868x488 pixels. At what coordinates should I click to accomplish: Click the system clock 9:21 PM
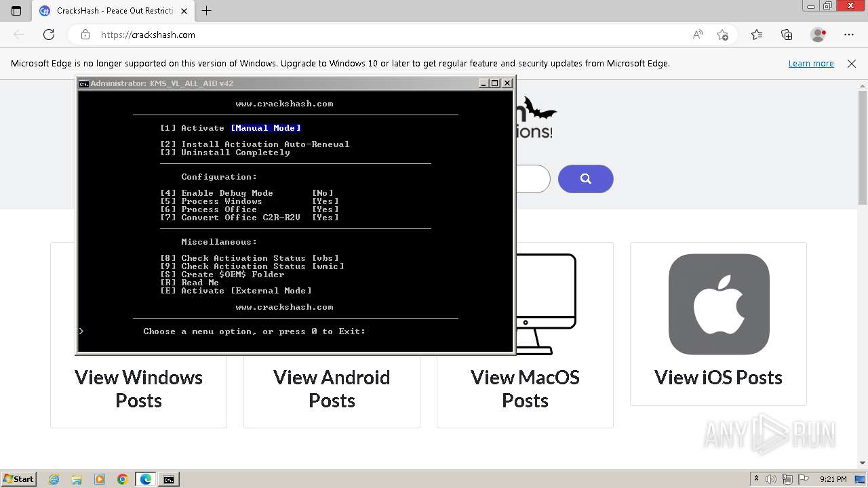pos(833,479)
